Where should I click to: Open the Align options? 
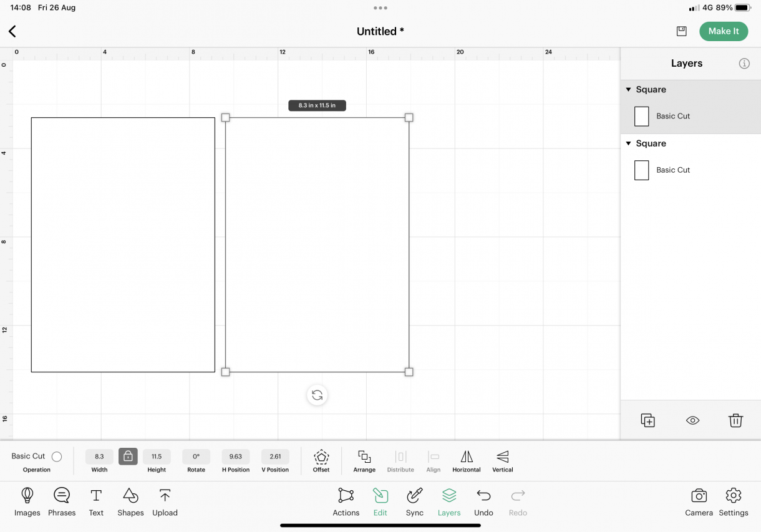point(434,461)
